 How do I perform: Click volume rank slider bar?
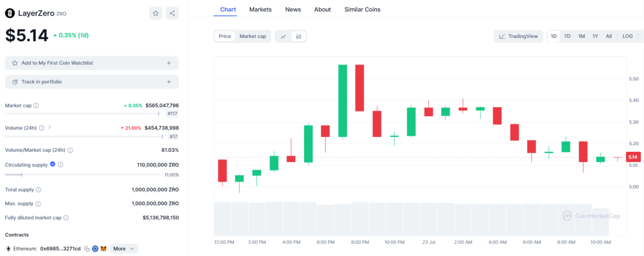click(85, 136)
